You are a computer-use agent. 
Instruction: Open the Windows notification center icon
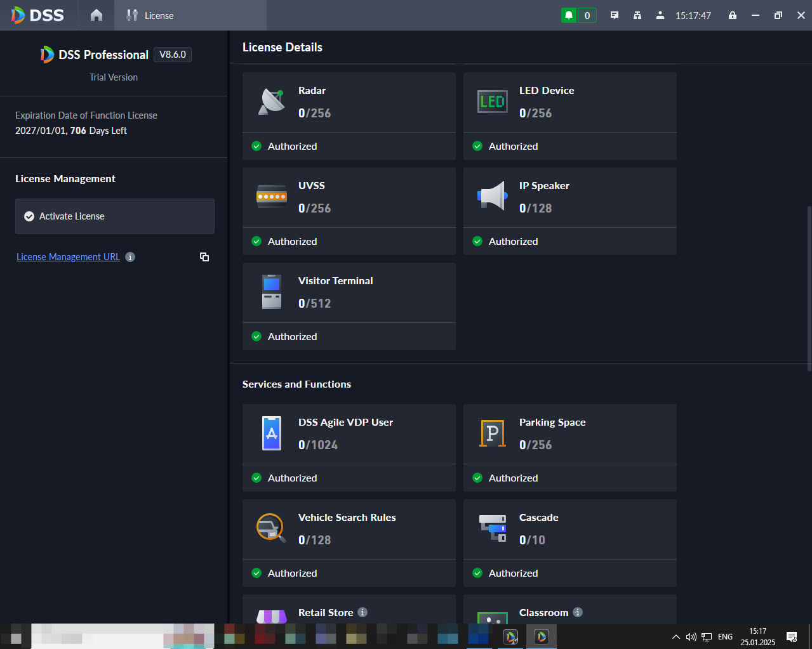[x=792, y=637]
